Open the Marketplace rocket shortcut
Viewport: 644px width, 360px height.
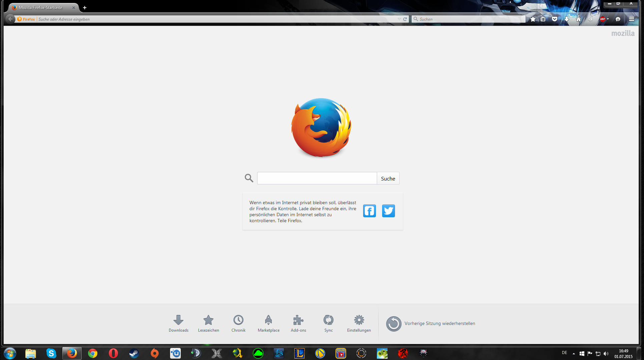(x=268, y=323)
